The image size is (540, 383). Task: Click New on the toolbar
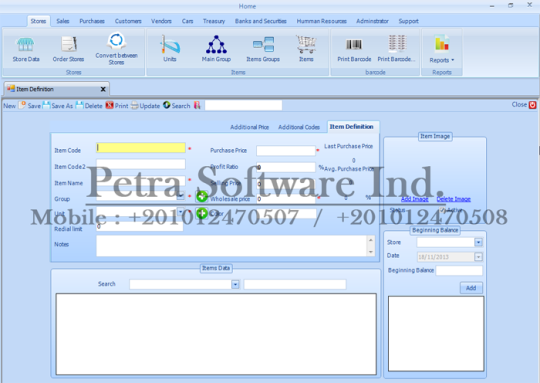click(10, 106)
